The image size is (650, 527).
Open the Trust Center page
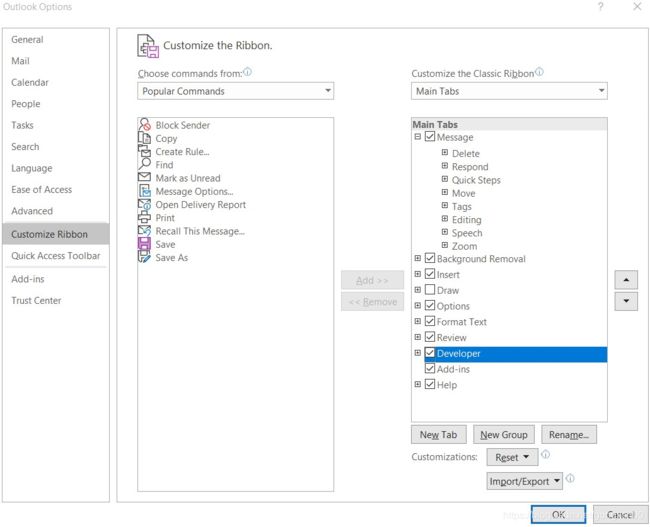pos(56,301)
